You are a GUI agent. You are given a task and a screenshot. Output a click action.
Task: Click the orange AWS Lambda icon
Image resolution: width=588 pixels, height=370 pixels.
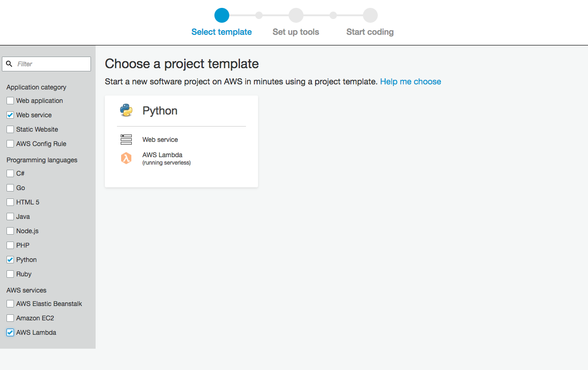(x=126, y=158)
